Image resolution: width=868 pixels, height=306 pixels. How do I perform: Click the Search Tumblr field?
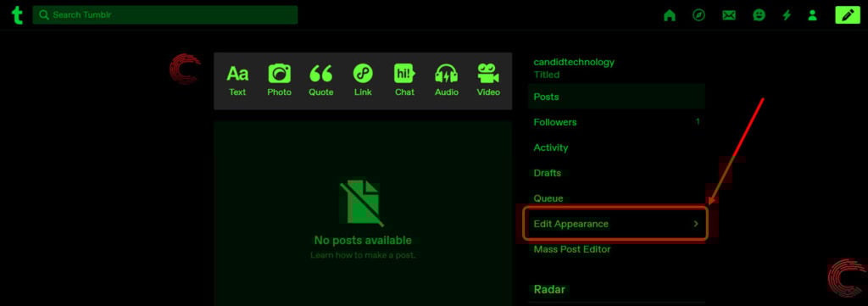pyautogui.click(x=165, y=15)
